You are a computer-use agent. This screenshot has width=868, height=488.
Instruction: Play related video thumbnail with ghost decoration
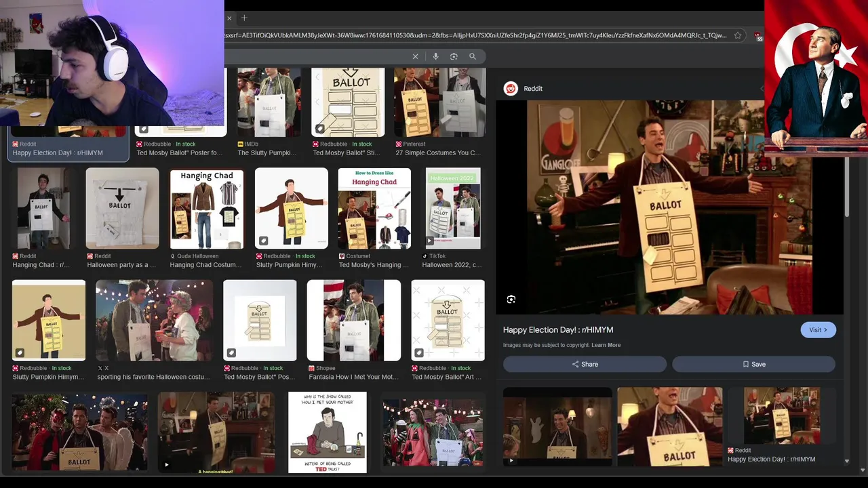click(x=557, y=427)
